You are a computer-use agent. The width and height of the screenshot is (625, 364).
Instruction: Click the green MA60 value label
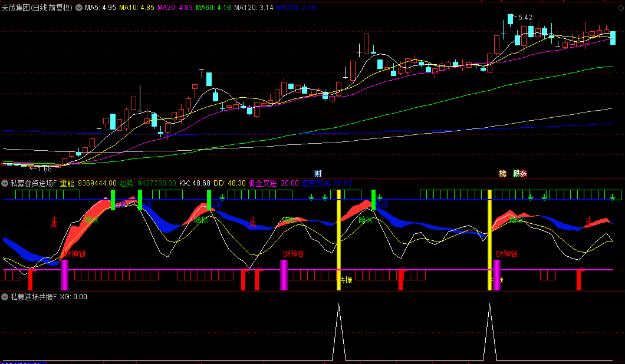pos(213,8)
